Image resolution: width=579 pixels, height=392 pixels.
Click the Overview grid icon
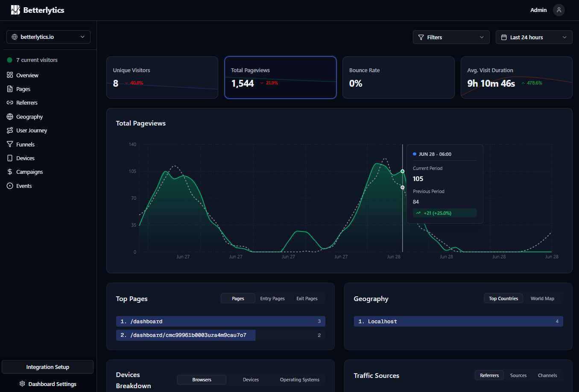click(x=10, y=75)
